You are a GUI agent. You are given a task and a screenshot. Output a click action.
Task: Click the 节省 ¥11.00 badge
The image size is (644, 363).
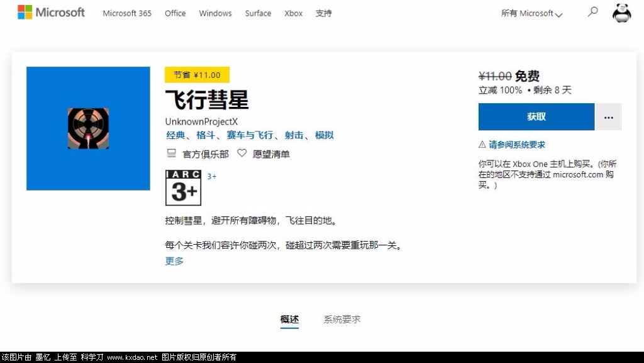click(x=197, y=75)
